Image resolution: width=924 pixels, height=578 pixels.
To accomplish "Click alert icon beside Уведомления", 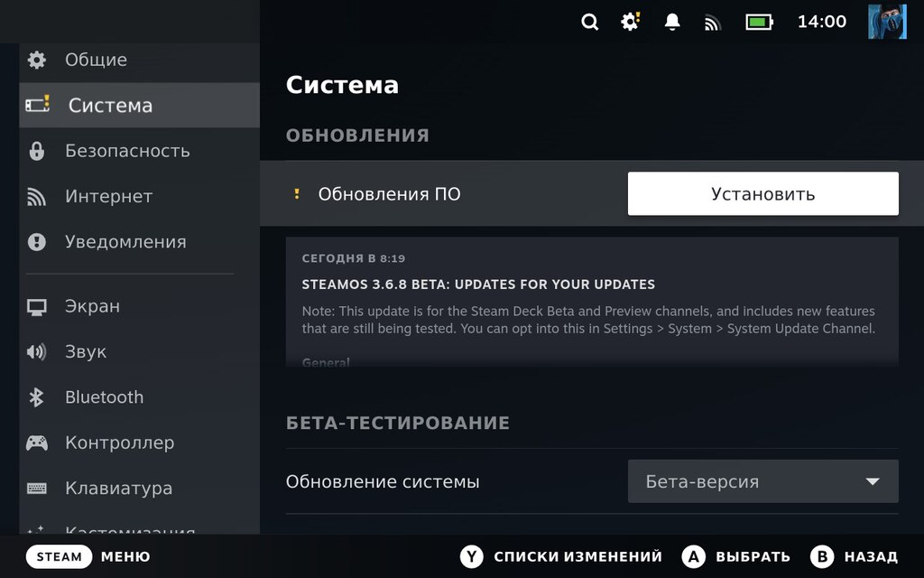I will 36,242.
